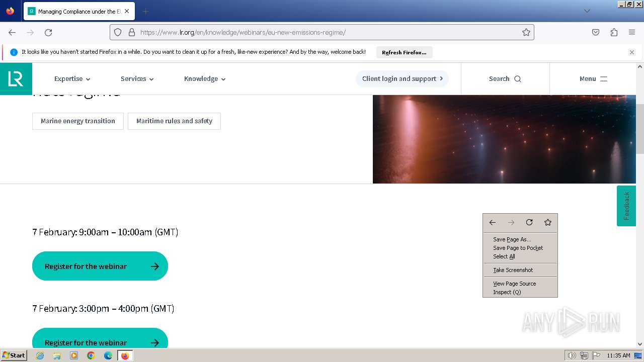Dismiss the Firefox notification bar
The height and width of the screenshot is (362, 644).
click(632, 52)
